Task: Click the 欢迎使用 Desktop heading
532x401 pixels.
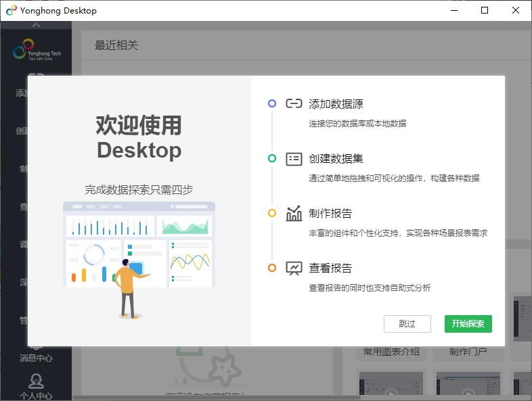Action: [x=139, y=137]
